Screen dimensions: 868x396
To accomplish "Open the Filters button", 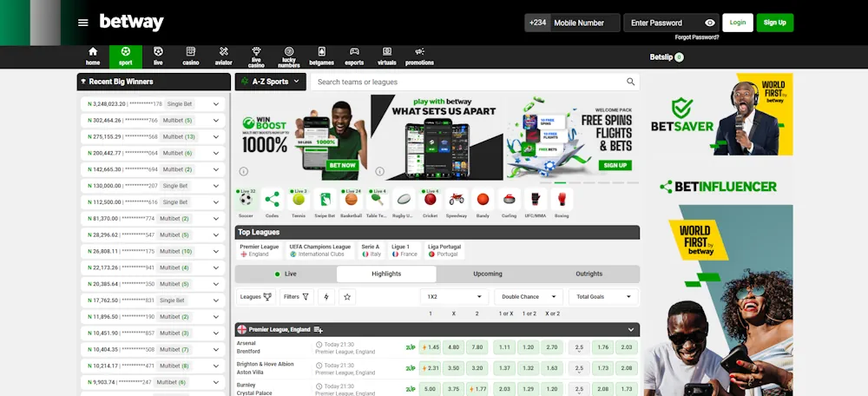I will pos(297,297).
